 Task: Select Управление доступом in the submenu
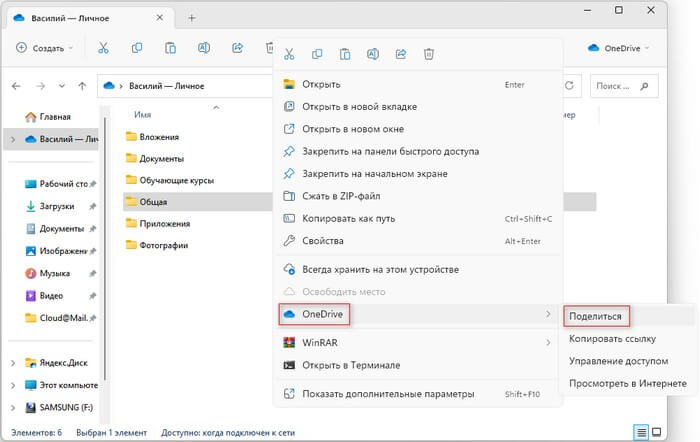pos(628,361)
